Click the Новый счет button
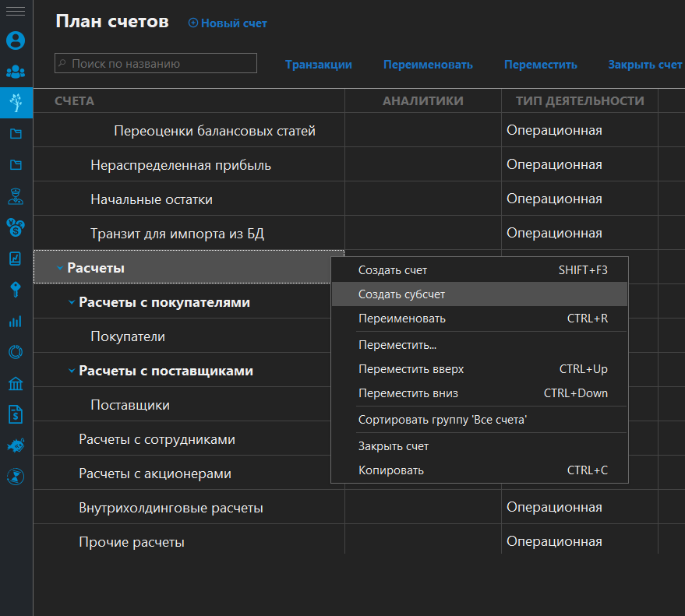This screenshot has height=616, width=685. (x=228, y=23)
